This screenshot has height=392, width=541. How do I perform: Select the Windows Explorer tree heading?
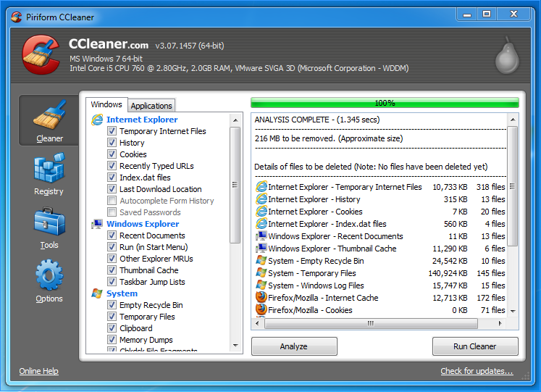pyautogui.click(x=143, y=224)
